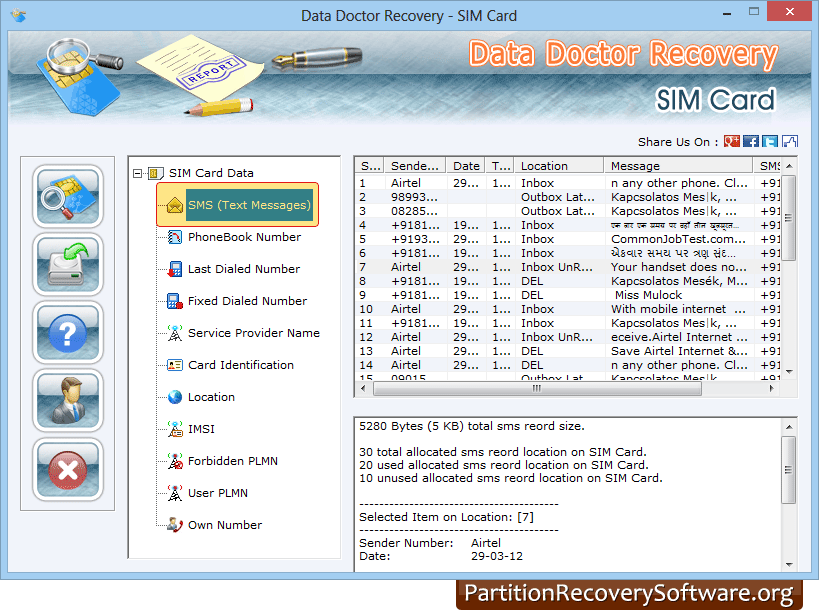The image size is (819, 610).
Task: Click row 2 sender 98993...
Action: pyautogui.click(x=414, y=197)
